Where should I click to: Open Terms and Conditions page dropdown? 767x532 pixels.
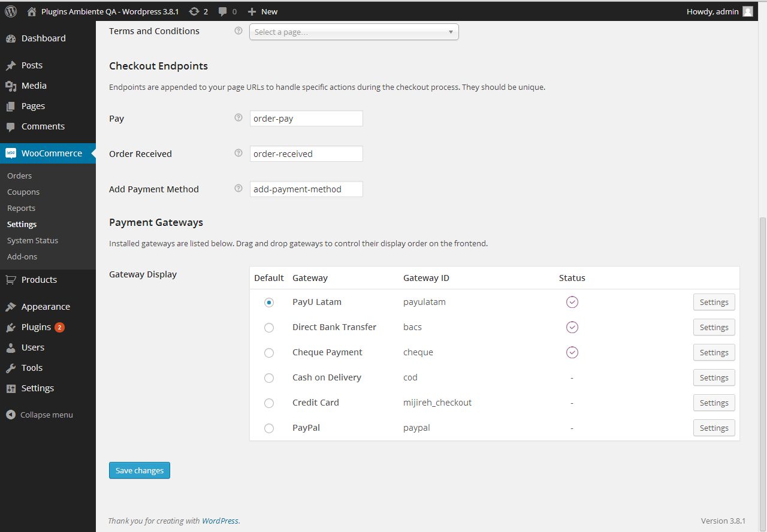click(x=354, y=32)
